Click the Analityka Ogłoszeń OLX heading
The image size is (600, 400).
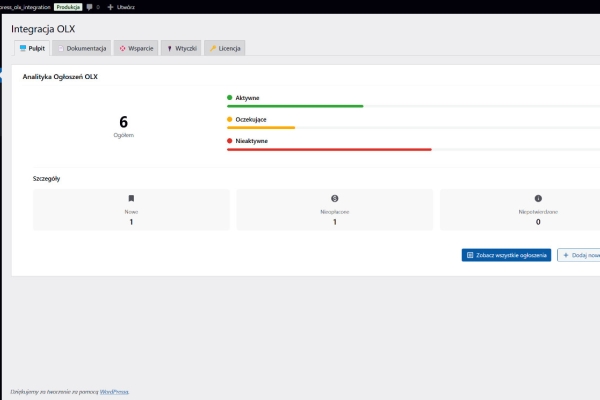coord(60,77)
